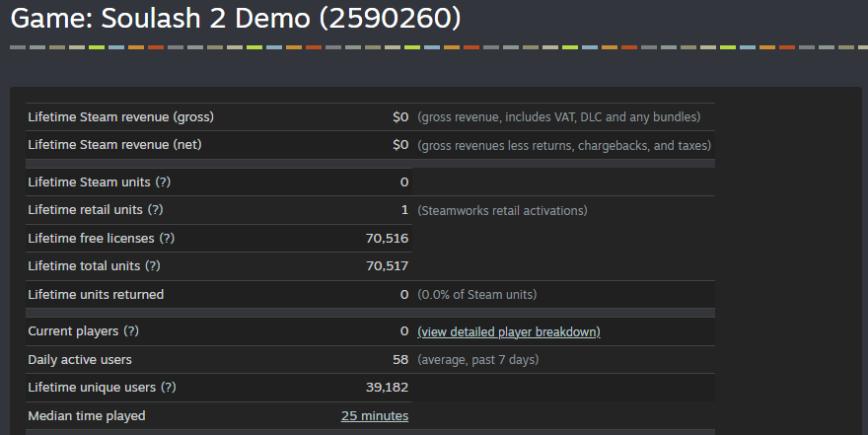
Task: Open the 25 minutes median time link
Action: pos(375,415)
